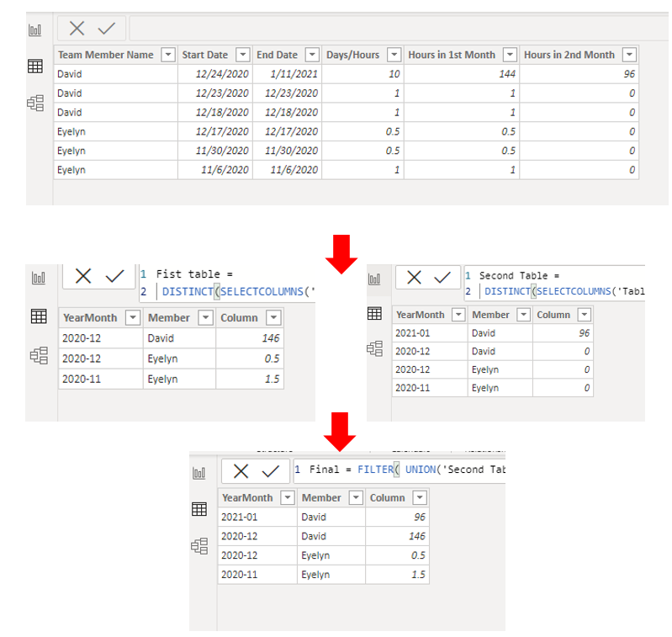
Task: Select Data view icon in top source table panel
Action: 34,66
